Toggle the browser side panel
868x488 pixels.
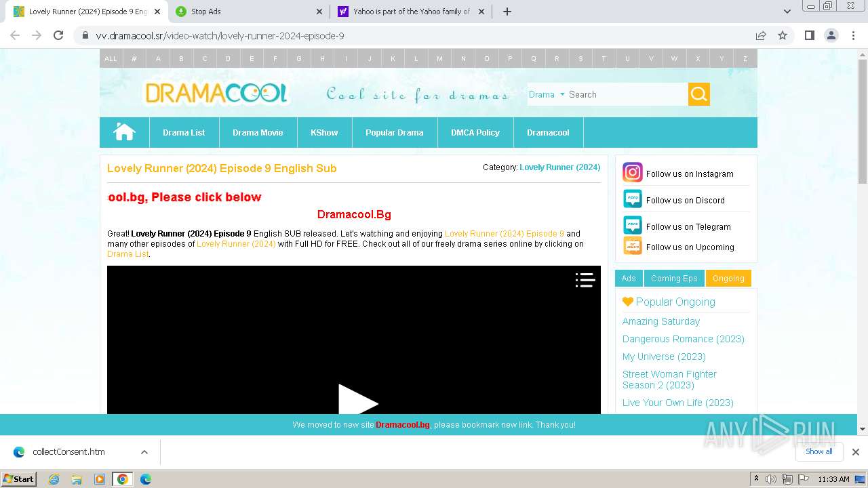pos(809,35)
